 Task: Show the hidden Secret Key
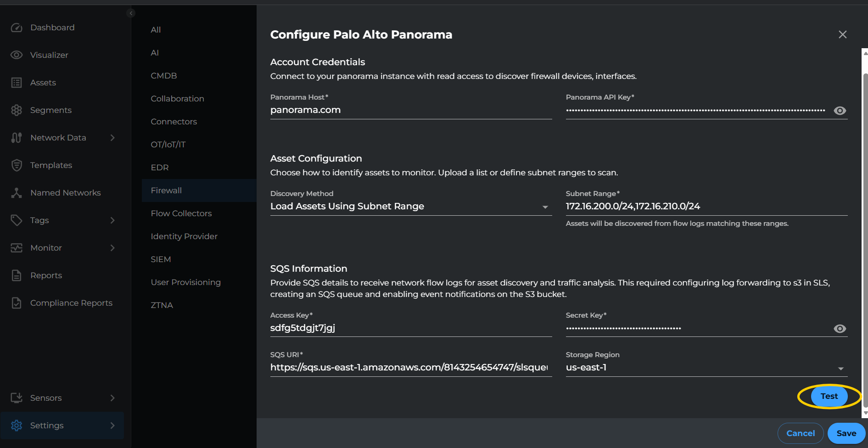(x=840, y=328)
